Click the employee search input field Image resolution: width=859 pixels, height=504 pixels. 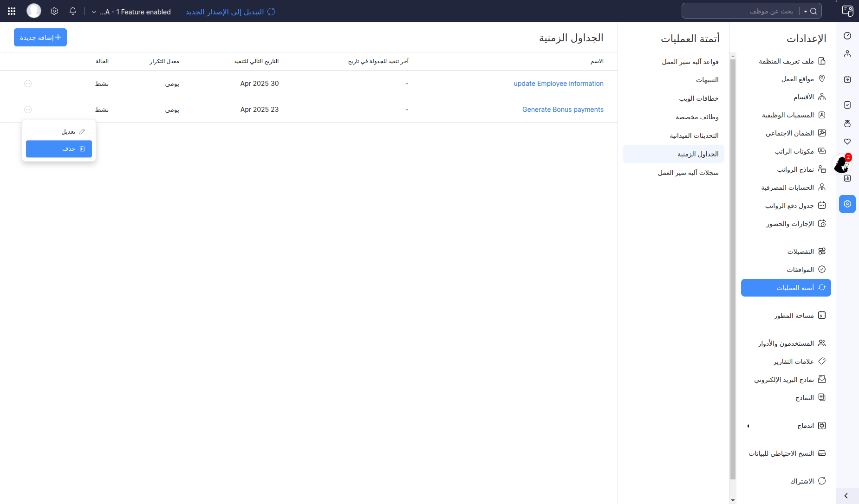click(x=743, y=11)
